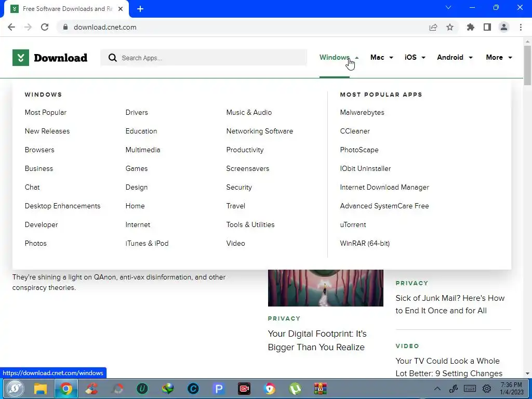The width and height of the screenshot is (532, 399).
Task: Open Malwarebytes popular app link
Action: pyautogui.click(x=362, y=112)
